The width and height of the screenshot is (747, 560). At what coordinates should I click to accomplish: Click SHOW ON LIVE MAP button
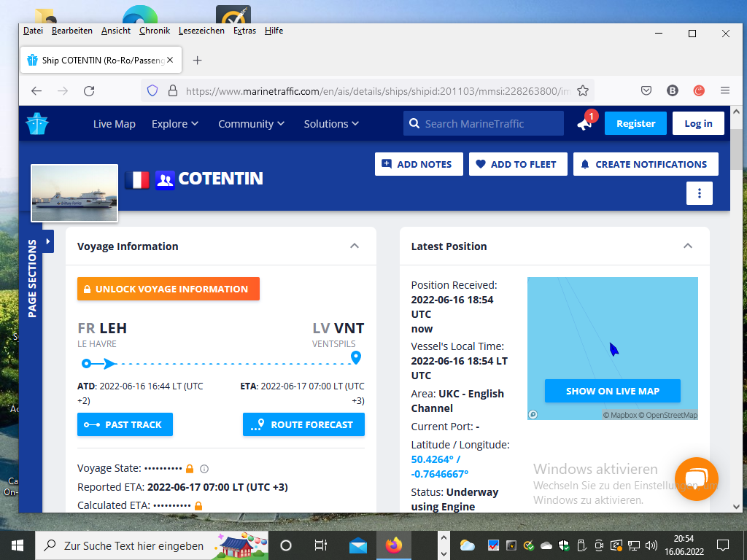pyautogui.click(x=612, y=391)
